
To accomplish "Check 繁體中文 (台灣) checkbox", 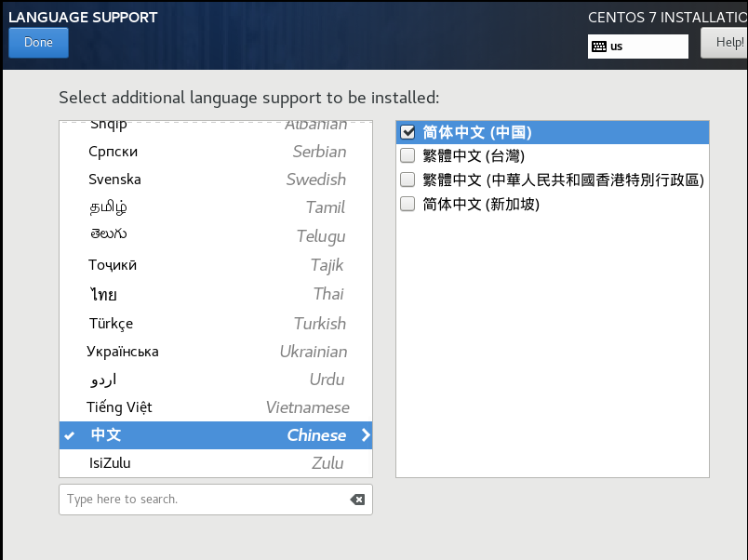I will pyautogui.click(x=407, y=155).
